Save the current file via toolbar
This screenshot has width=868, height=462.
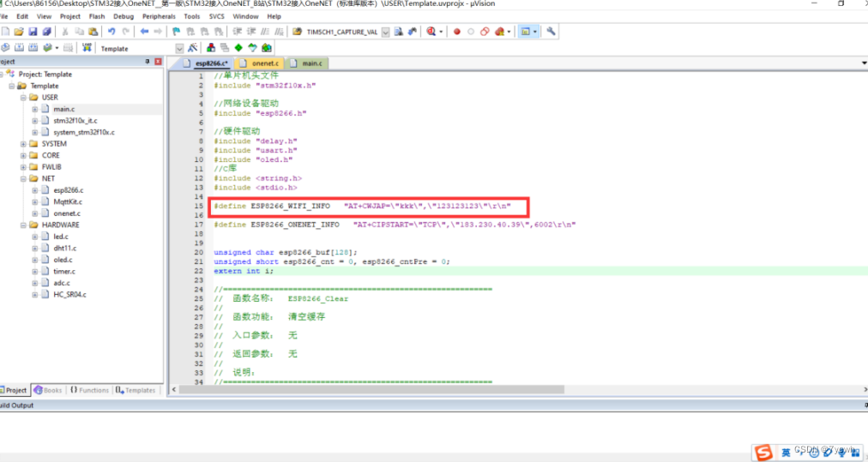click(x=33, y=32)
